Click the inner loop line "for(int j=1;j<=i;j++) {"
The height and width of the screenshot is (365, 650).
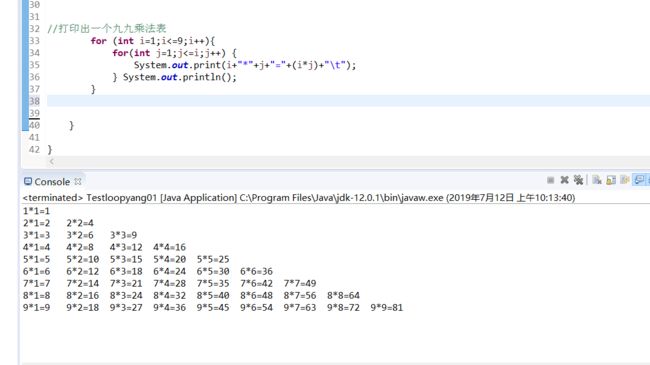pyautogui.click(x=175, y=53)
